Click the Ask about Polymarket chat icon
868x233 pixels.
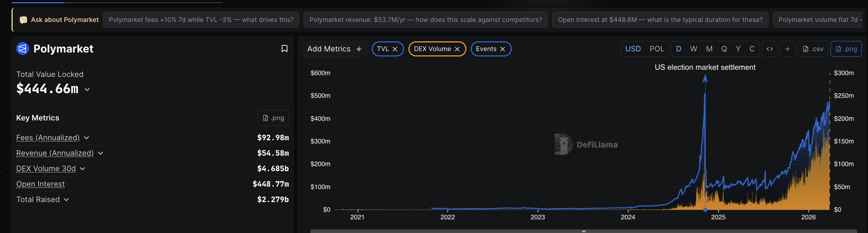[23, 20]
